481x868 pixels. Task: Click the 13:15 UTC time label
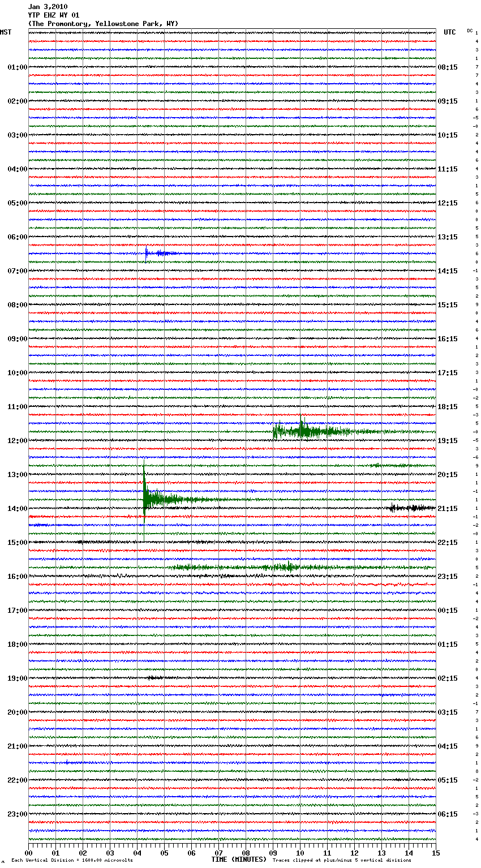pyautogui.click(x=448, y=237)
